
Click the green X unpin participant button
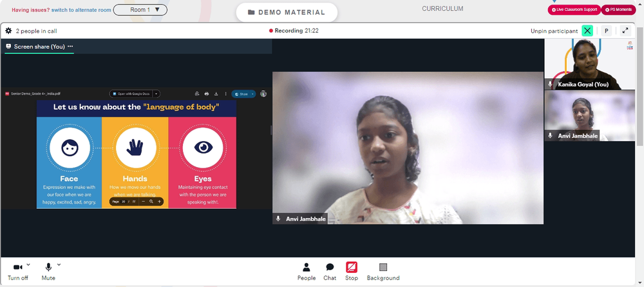[587, 31]
